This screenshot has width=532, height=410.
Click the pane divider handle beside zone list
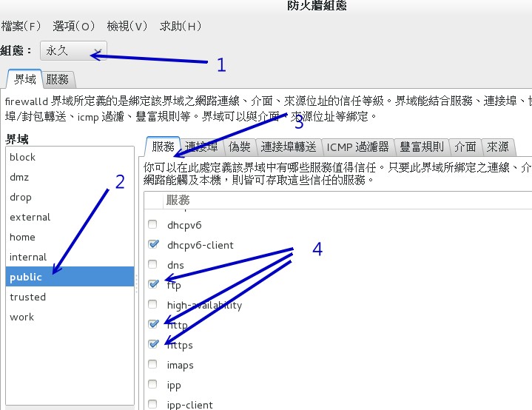(138, 277)
